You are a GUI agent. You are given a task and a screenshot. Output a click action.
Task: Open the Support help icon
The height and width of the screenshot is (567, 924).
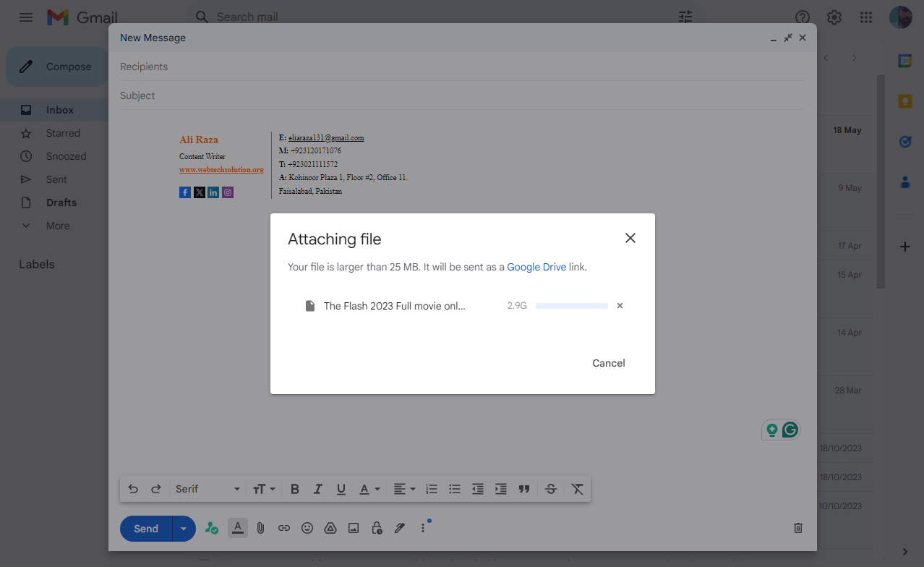coord(802,17)
